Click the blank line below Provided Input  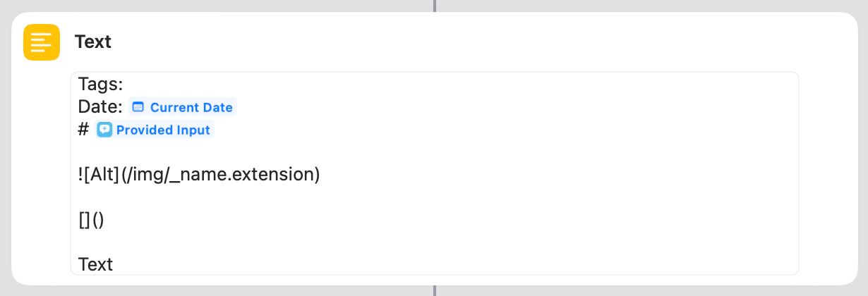click(x=435, y=152)
